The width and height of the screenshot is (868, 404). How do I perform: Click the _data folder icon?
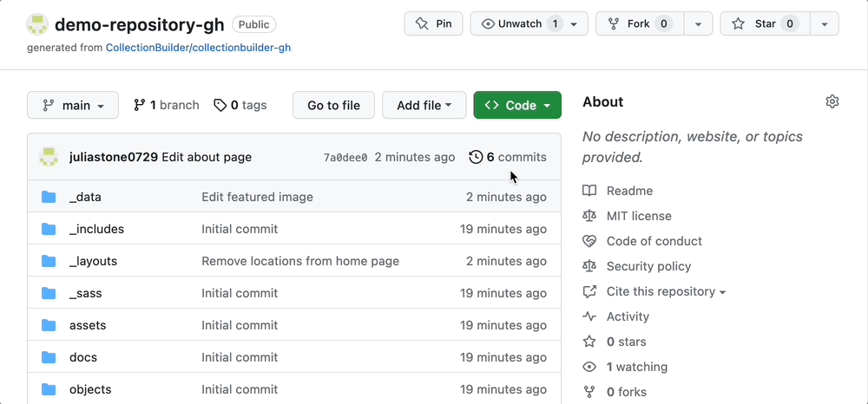point(49,197)
